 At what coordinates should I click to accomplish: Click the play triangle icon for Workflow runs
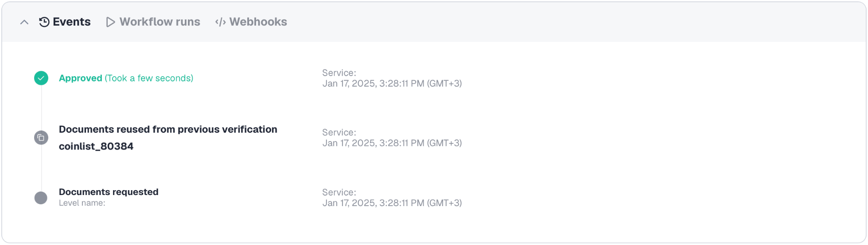click(x=110, y=22)
